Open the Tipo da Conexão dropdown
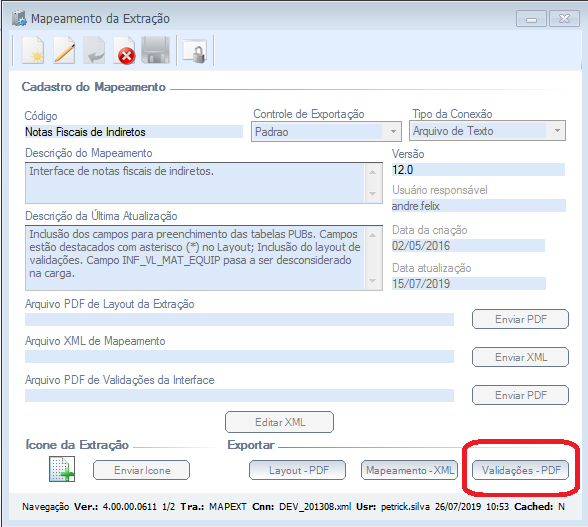 [557, 131]
